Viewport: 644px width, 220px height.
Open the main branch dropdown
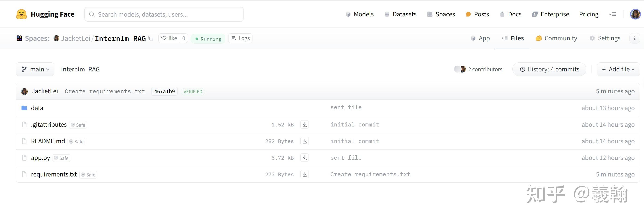pyautogui.click(x=35, y=69)
